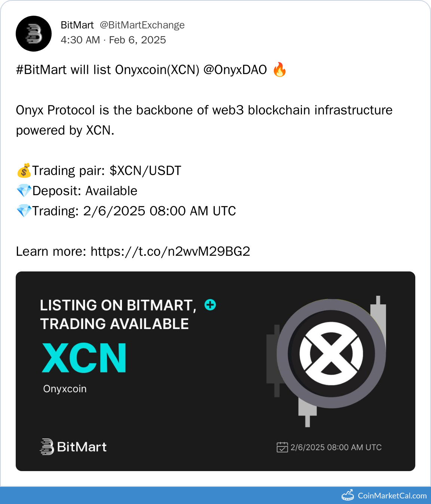431x504 pixels.
Task: Click the 2/6/2025 08:00 AM UTC banner date
Action: coord(336,448)
